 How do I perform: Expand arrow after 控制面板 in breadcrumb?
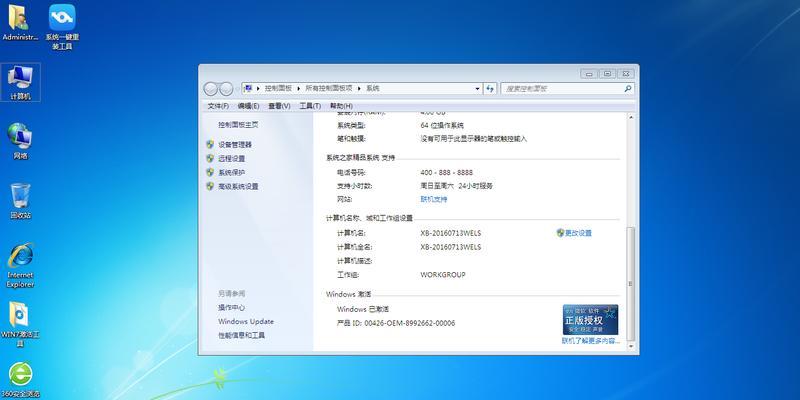point(299,88)
